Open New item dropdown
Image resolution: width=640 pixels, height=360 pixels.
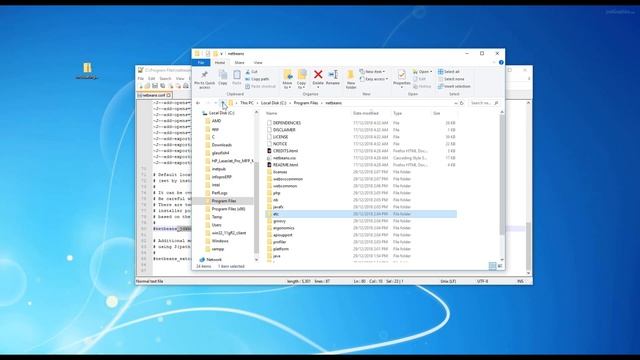[x=373, y=71]
